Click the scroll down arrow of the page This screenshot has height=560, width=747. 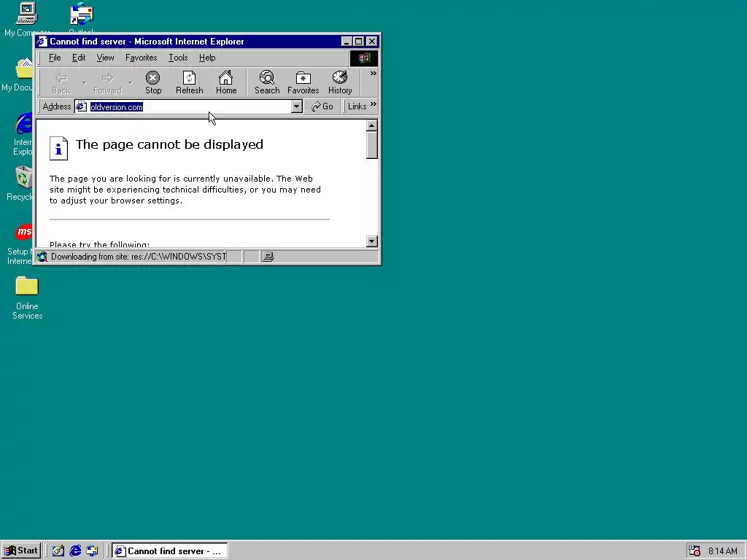(371, 241)
